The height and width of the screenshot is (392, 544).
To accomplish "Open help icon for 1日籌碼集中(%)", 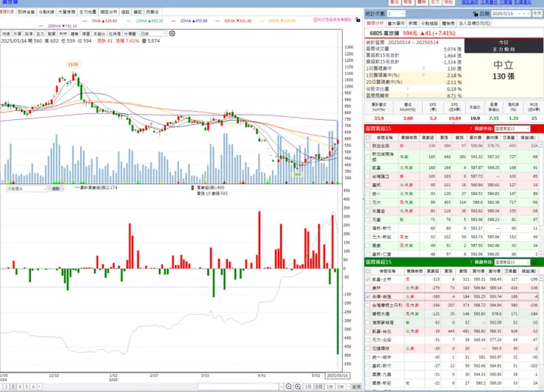I will coord(423,75).
